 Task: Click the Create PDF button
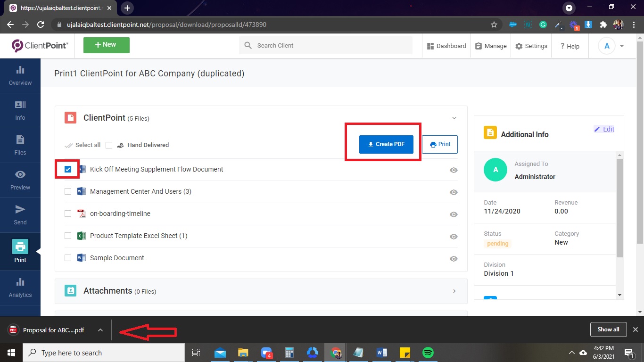click(386, 144)
